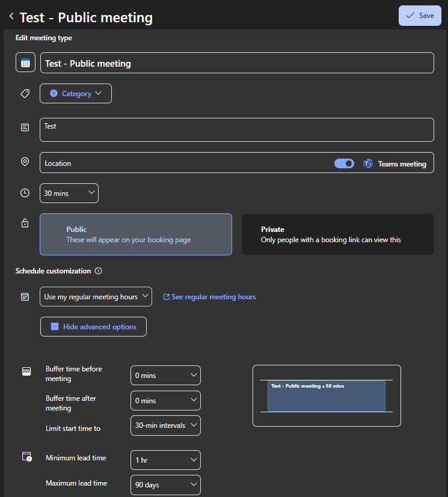The height and width of the screenshot is (497, 448).
Task: Click the location pin icon
Action: (25, 162)
